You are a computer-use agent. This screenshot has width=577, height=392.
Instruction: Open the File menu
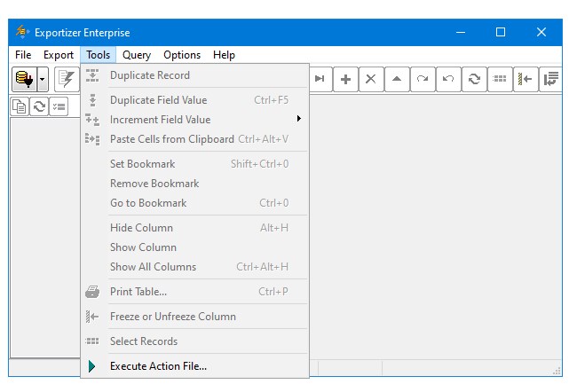[23, 55]
